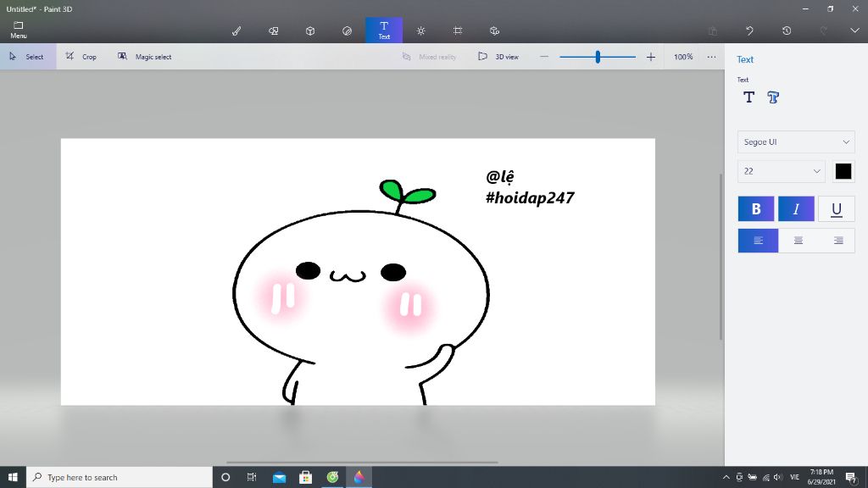Open Task View

[x=252, y=477]
